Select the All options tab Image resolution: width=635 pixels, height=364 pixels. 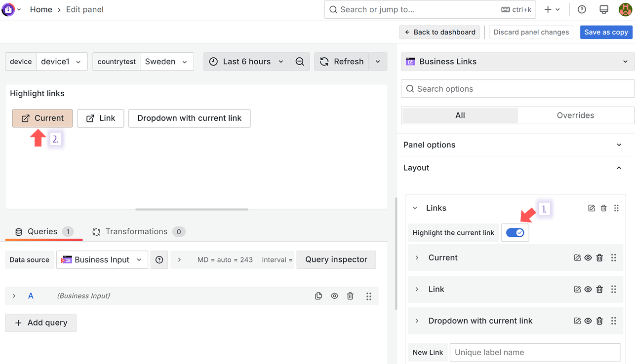click(460, 115)
